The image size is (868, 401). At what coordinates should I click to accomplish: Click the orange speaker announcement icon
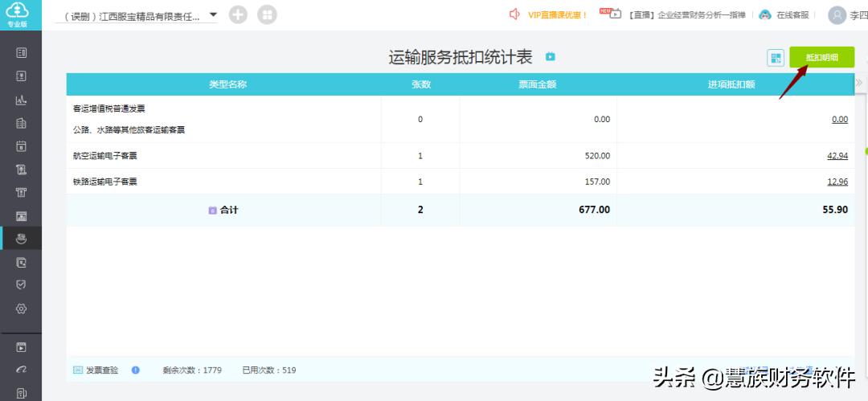pos(514,14)
